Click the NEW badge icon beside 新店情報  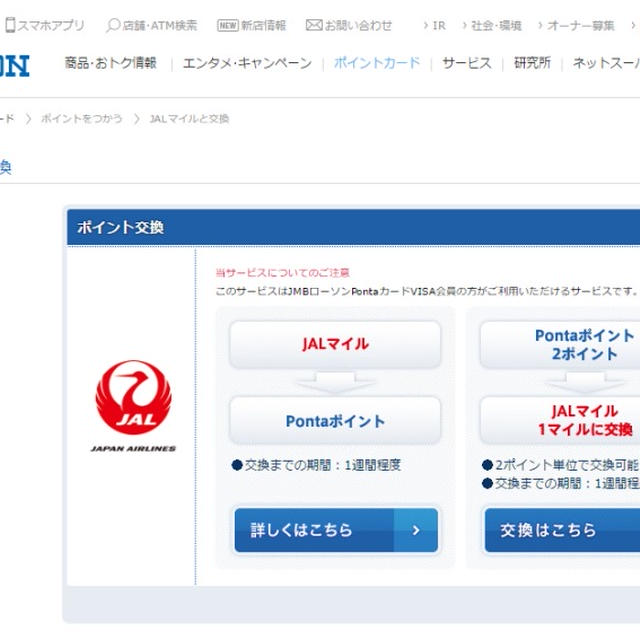pyautogui.click(x=228, y=26)
